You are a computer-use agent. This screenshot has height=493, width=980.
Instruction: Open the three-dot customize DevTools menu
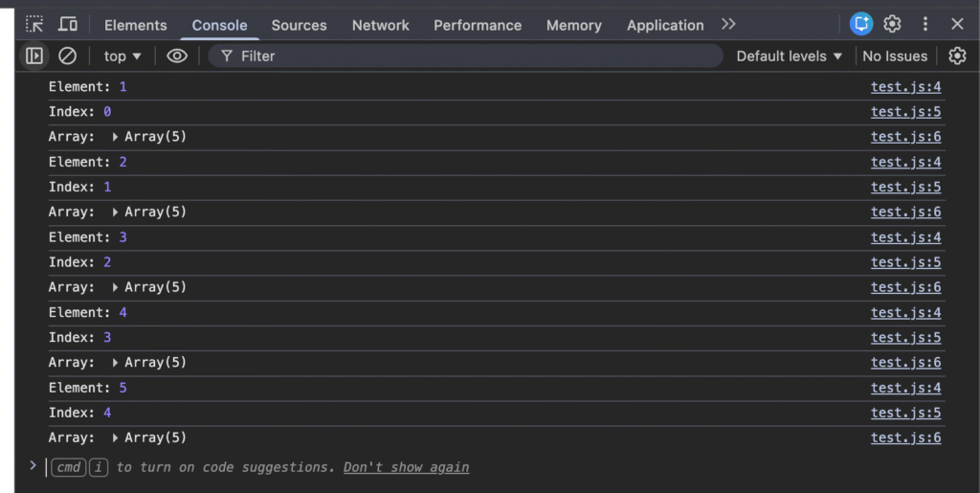(924, 25)
